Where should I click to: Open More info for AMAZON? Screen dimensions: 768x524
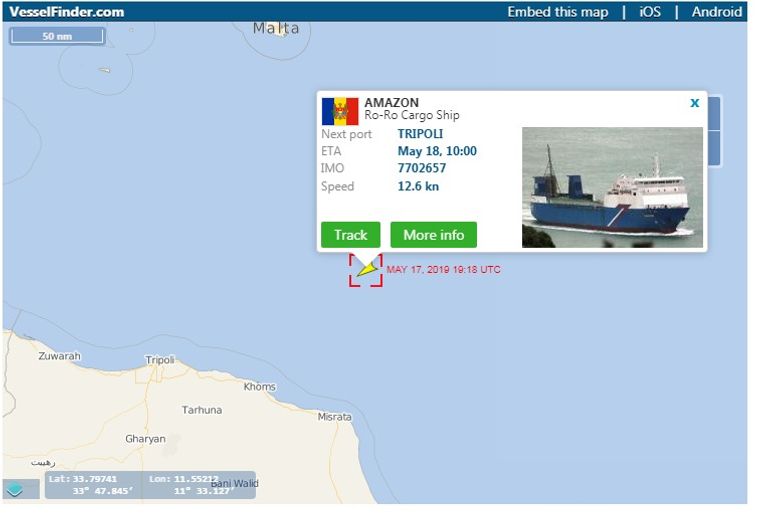click(x=433, y=235)
